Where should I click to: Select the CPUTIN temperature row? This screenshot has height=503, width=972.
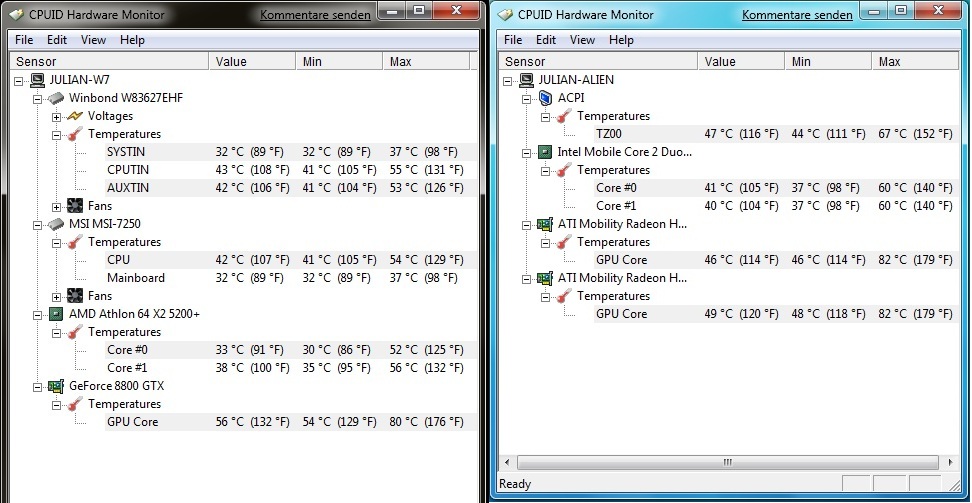click(291, 170)
